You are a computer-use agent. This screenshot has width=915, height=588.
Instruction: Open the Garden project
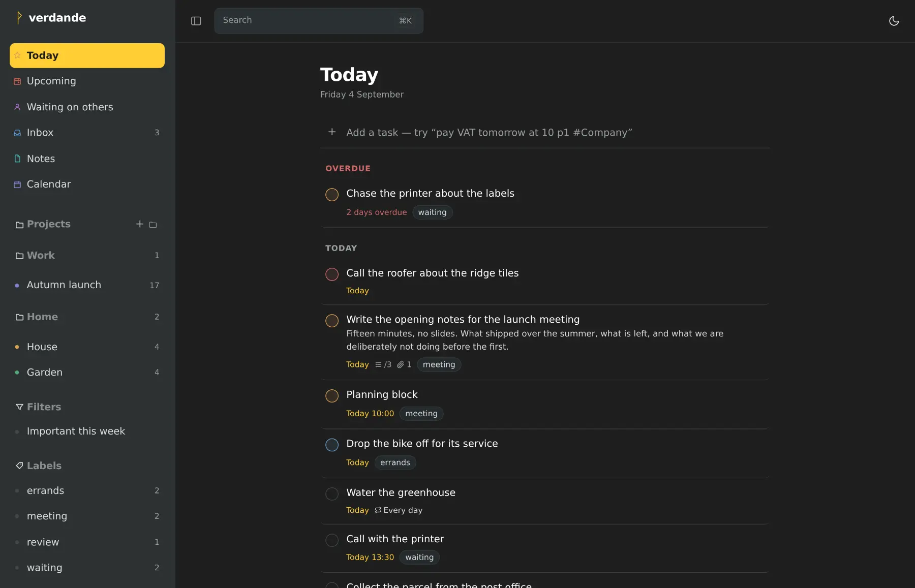pyautogui.click(x=87, y=372)
